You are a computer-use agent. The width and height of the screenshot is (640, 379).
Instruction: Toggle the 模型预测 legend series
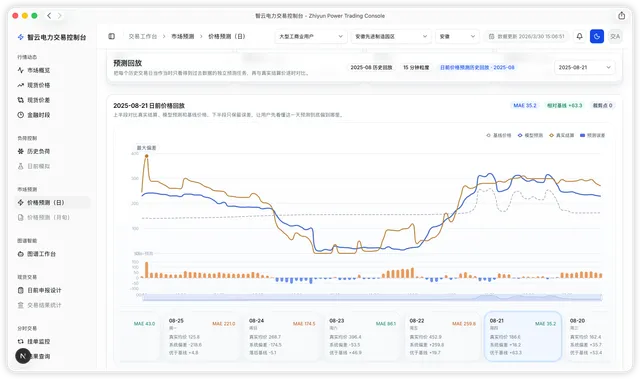pos(530,135)
